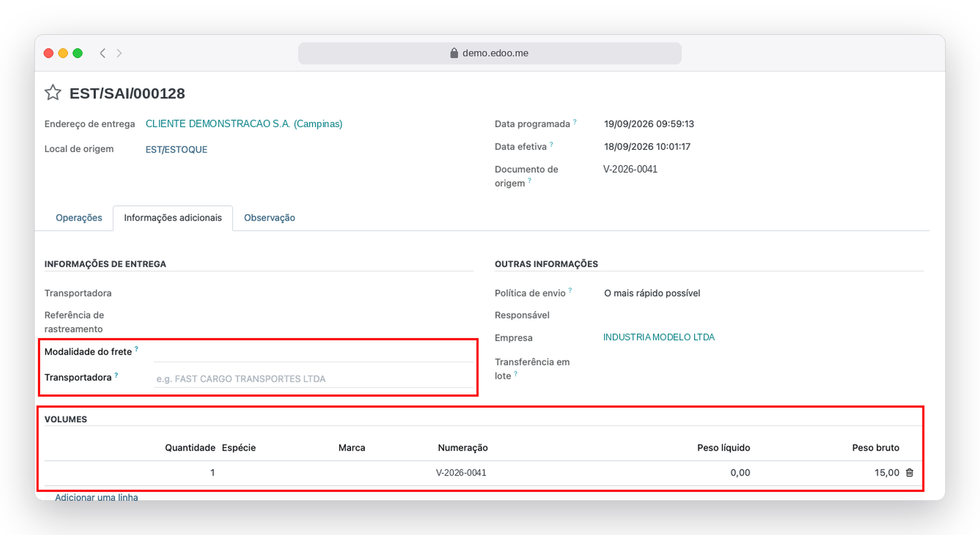Sort volumes by Numeração column
This screenshot has height=535, width=980.
[463, 448]
